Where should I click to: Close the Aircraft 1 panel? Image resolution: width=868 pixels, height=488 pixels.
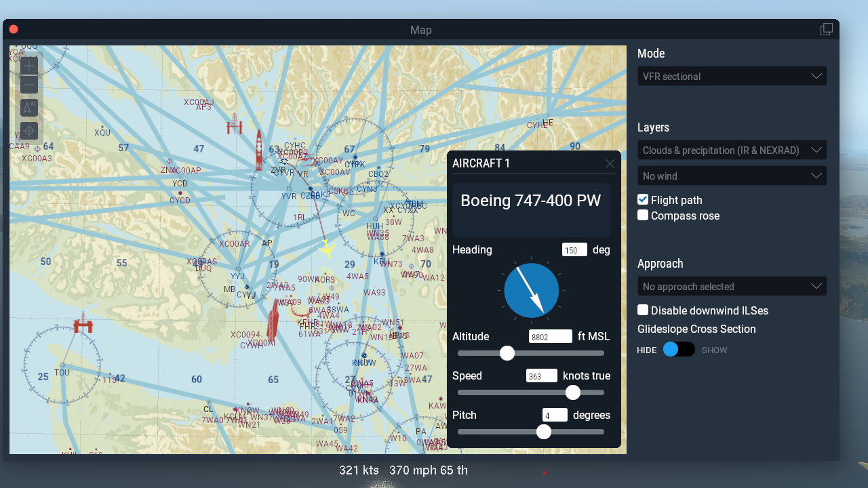tap(610, 163)
